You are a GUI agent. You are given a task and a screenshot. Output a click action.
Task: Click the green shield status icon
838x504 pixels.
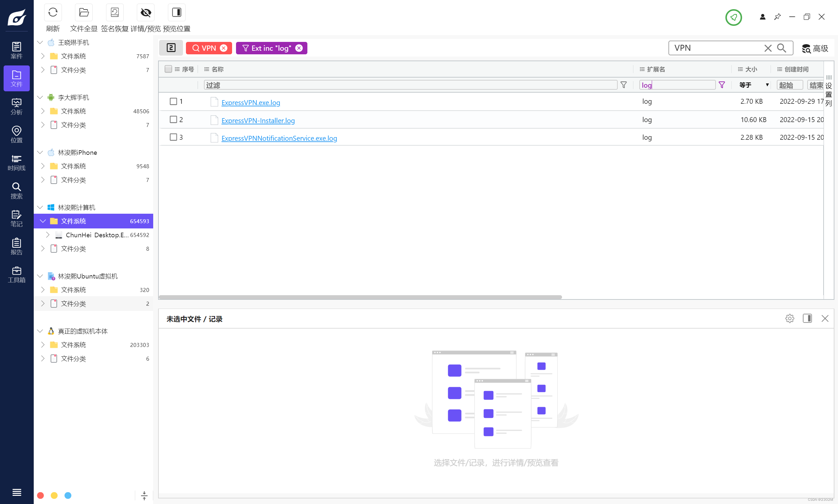tap(733, 17)
